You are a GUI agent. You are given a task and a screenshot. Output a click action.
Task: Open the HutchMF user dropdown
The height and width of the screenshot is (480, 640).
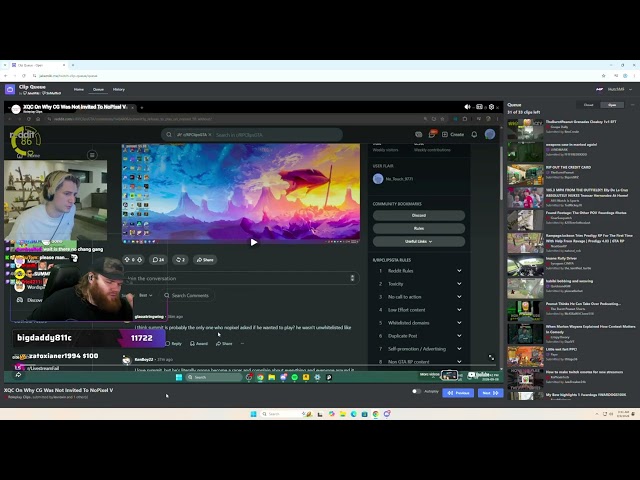tap(614, 89)
